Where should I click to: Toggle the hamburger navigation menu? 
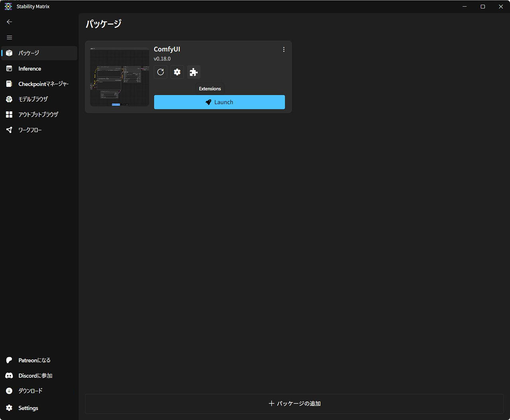(10, 37)
